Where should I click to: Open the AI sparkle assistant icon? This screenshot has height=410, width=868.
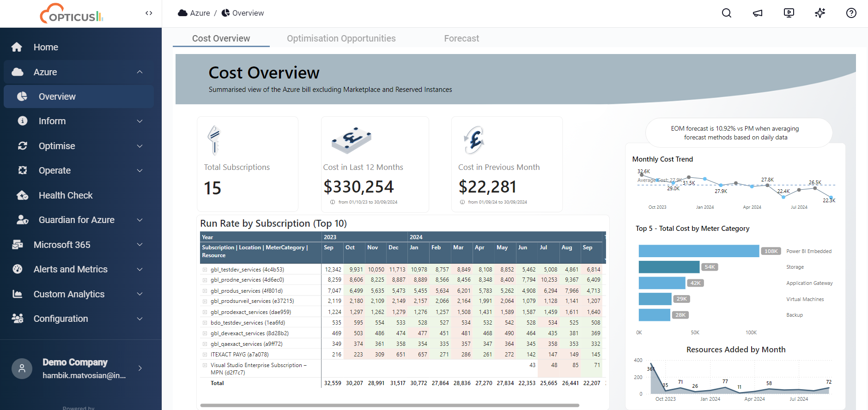tap(820, 13)
